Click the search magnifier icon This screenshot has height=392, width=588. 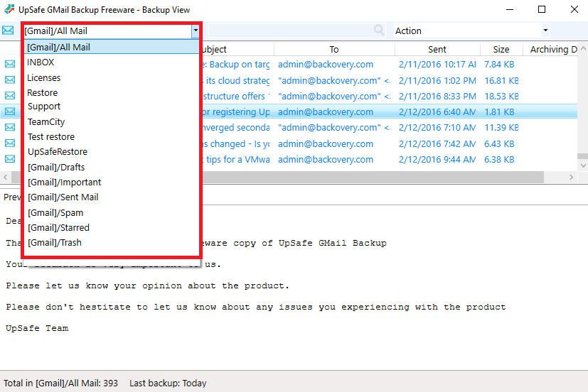pyautogui.click(x=379, y=30)
